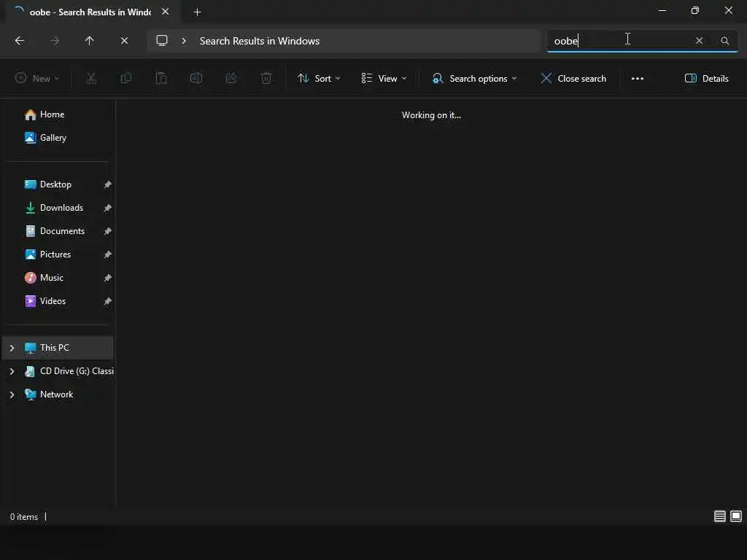Click the Close search button
The height and width of the screenshot is (560, 747).
(x=573, y=79)
